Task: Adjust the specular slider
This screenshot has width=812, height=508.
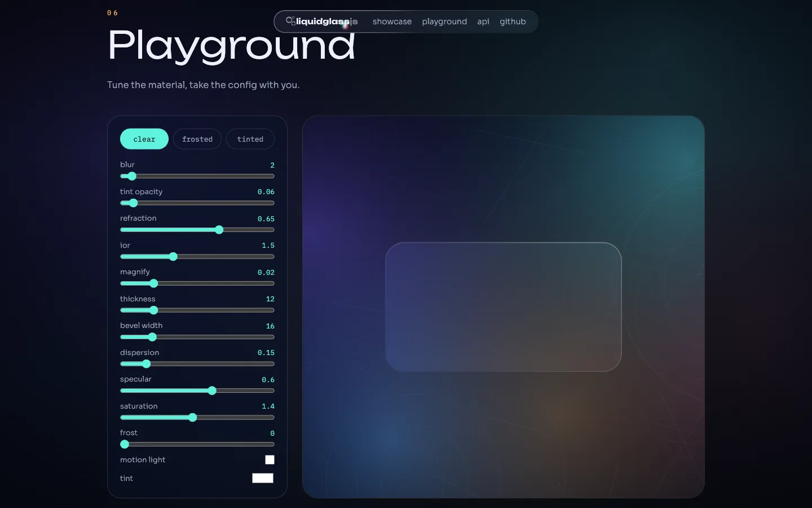Action: 197,391
